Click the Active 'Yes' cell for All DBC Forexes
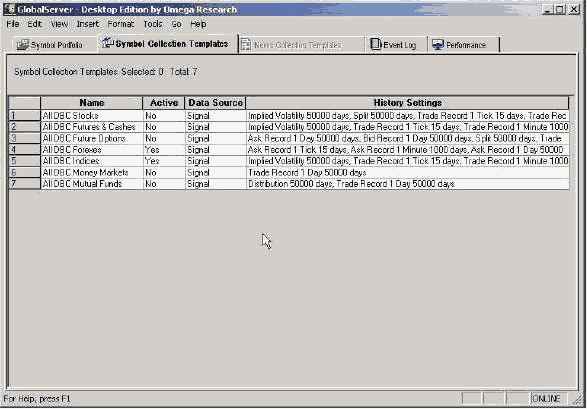Screen dimensions: 587x409 [x=164, y=150]
